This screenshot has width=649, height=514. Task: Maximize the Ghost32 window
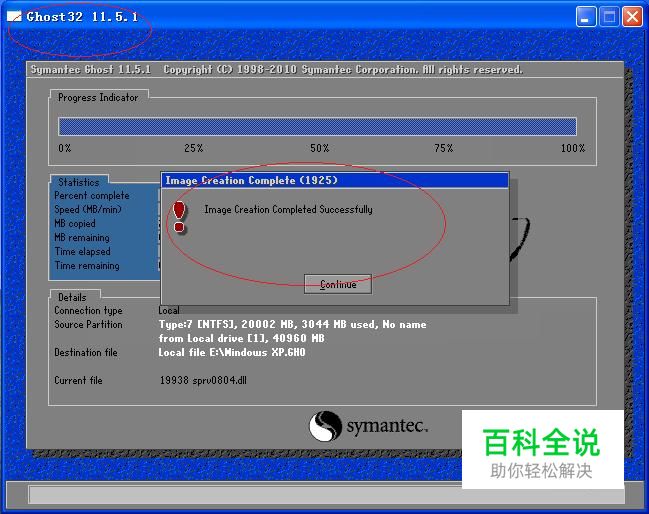(x=609, y=17)
